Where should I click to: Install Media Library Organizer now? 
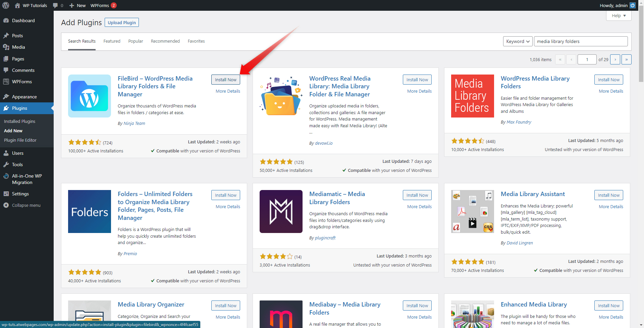click(x=226, y=306)
